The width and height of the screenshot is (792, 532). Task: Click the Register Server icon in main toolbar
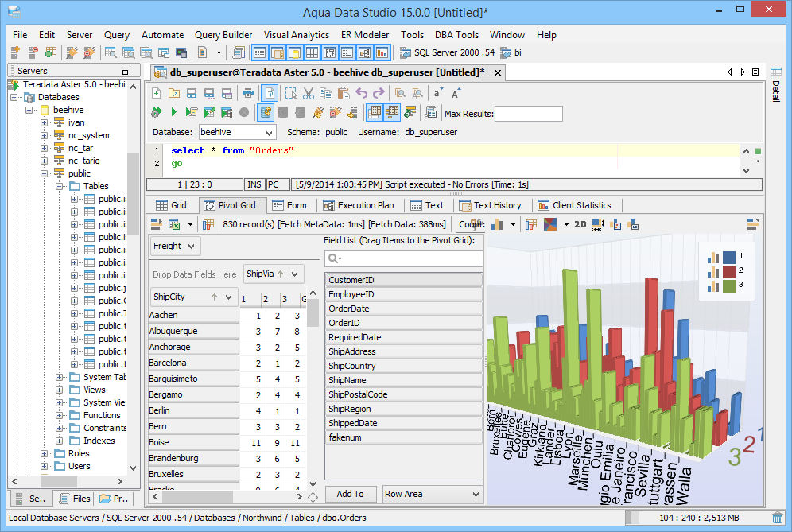coord(16,52)
